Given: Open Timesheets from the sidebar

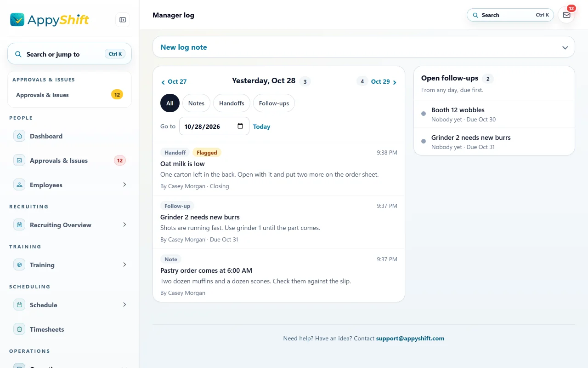Looking at the screenshot, I should pyautogui.click(x=69, y=329).
